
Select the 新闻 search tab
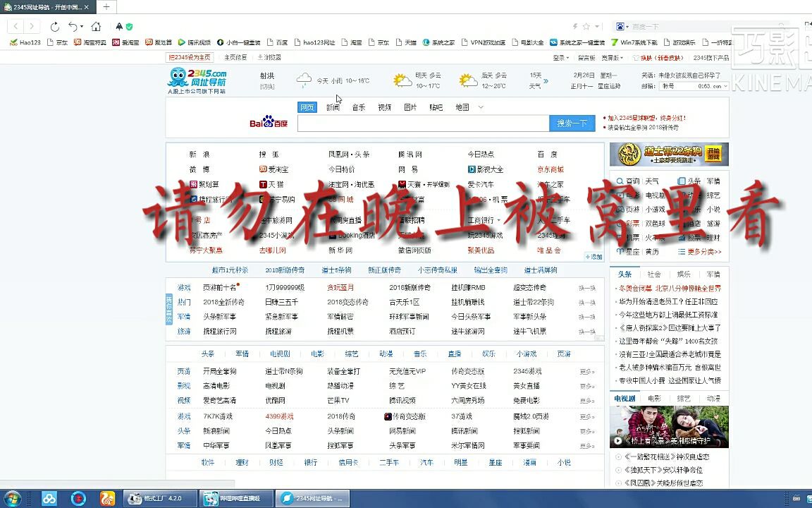coord(333,107)
